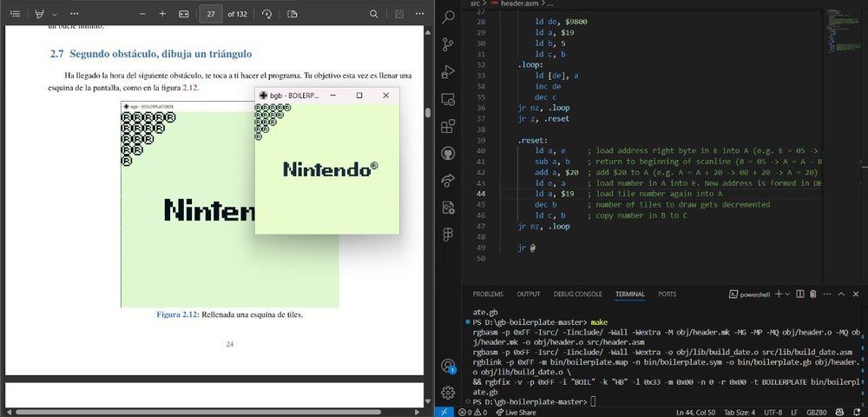Switch to the PROBLEMS panel tab

pyautogui.click(x=488, y=294)
